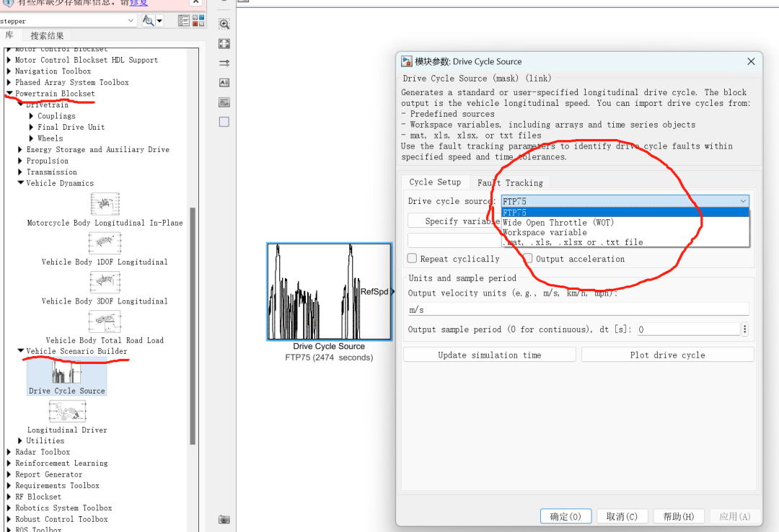Dismiss the pink info banner
This screenshot has height=532, width=779.
195,2
